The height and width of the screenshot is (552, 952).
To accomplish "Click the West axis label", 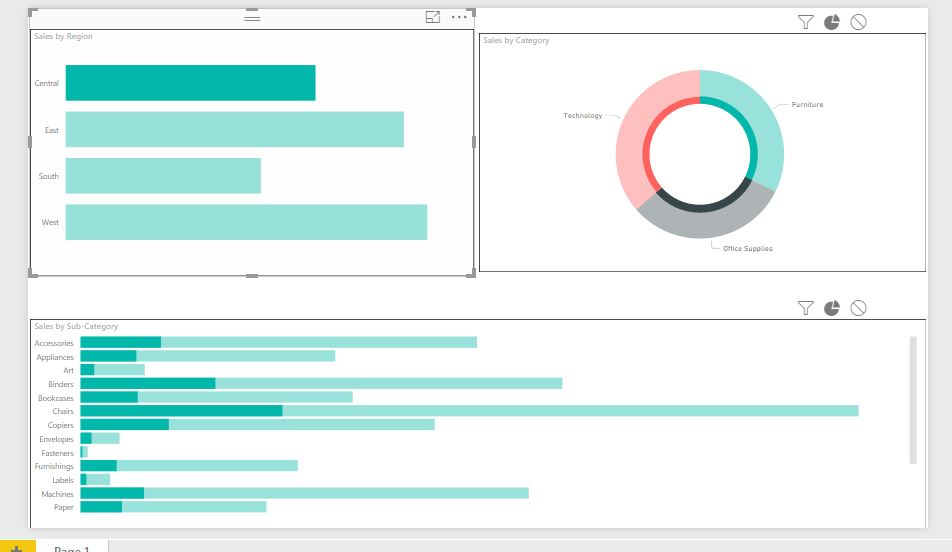I will (50, 222).
